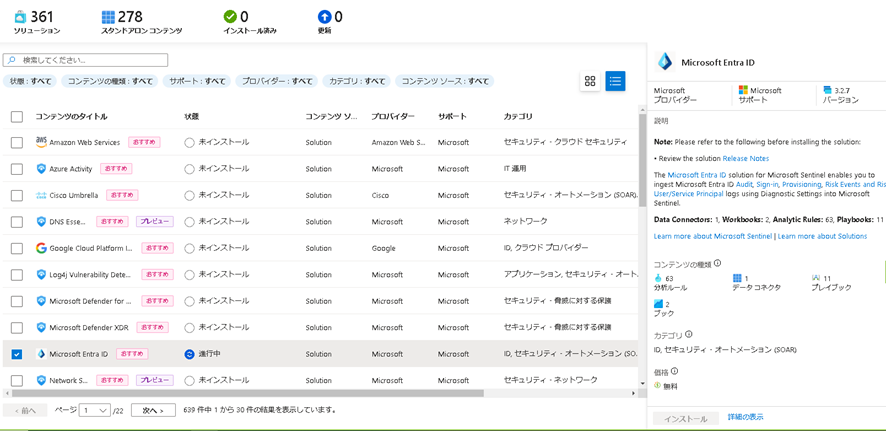This screenshot has height=431, width=886.
Task: Uncheck the Microsoft Entra ID checkbox
Action: [x=17, y=354]
